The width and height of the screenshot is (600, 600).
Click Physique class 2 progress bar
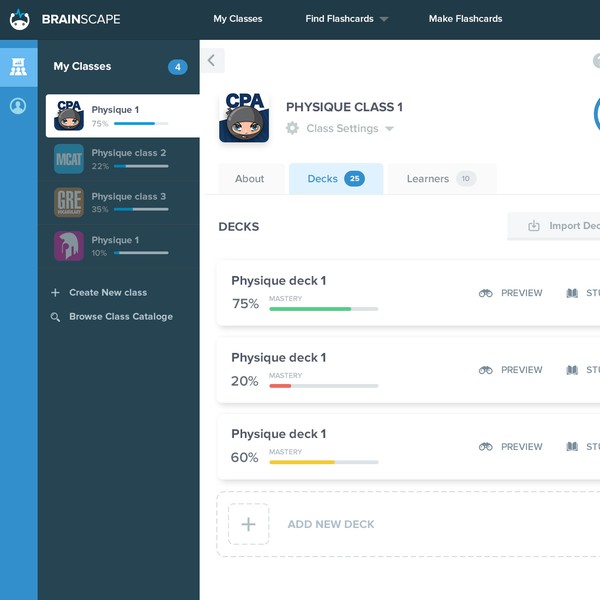(141, 166)
